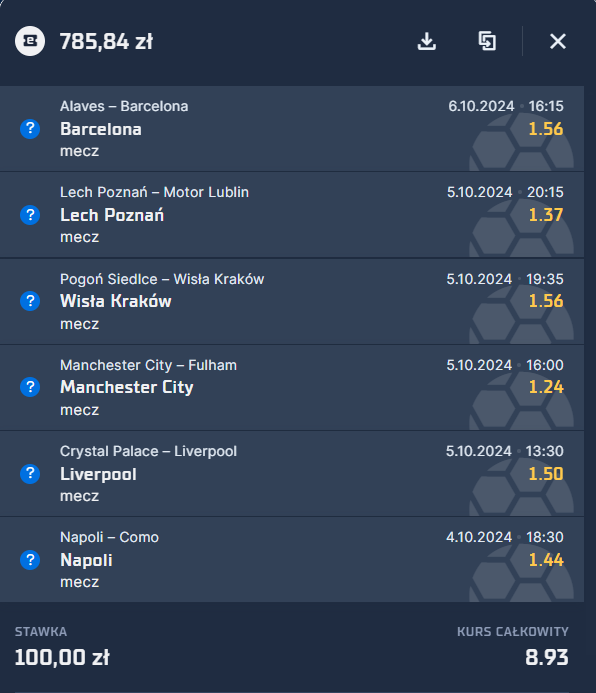Click the status icon next to Lech Poznań
The width and height of the screenshot is (596, 693).
pos(30,215)
